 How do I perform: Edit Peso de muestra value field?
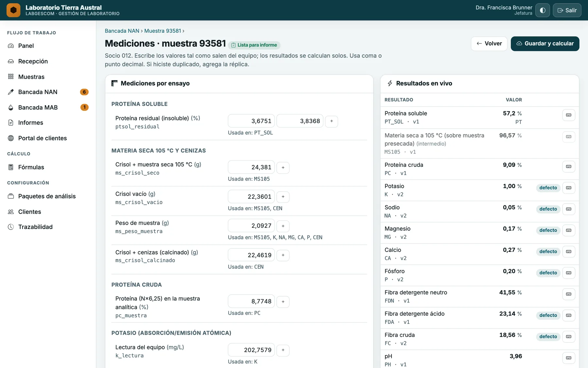[251, 226]
